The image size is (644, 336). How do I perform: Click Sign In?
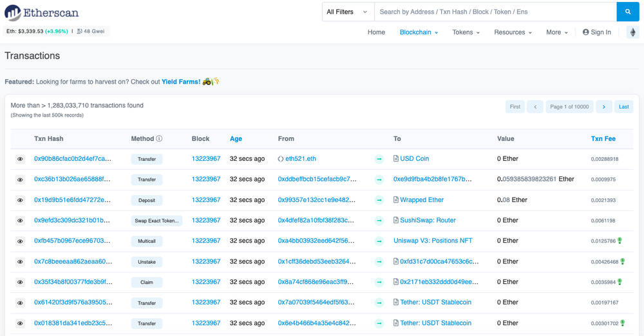597,32
